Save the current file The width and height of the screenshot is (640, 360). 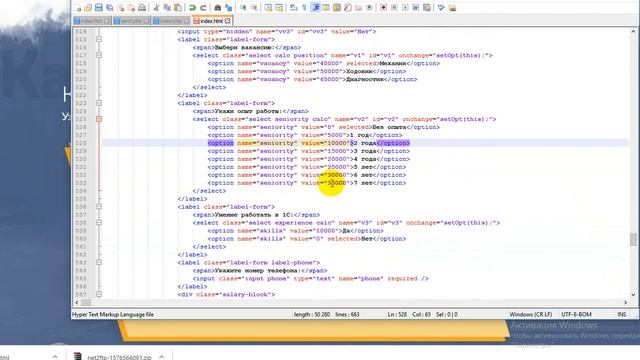point(99,8)
